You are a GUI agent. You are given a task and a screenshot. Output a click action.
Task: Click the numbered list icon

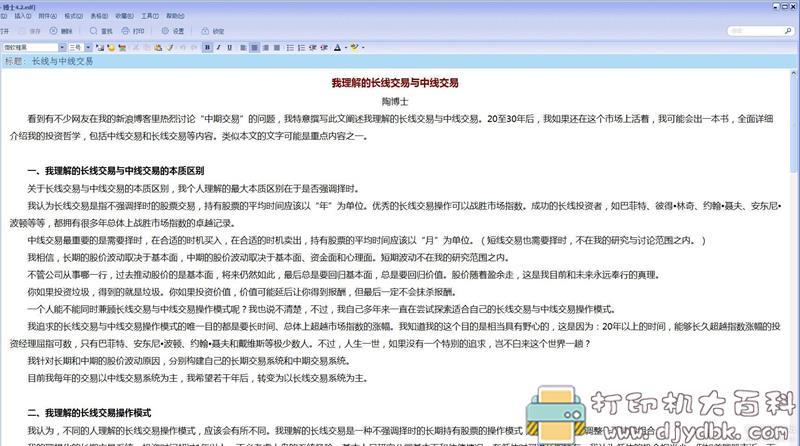pos(301,47)
